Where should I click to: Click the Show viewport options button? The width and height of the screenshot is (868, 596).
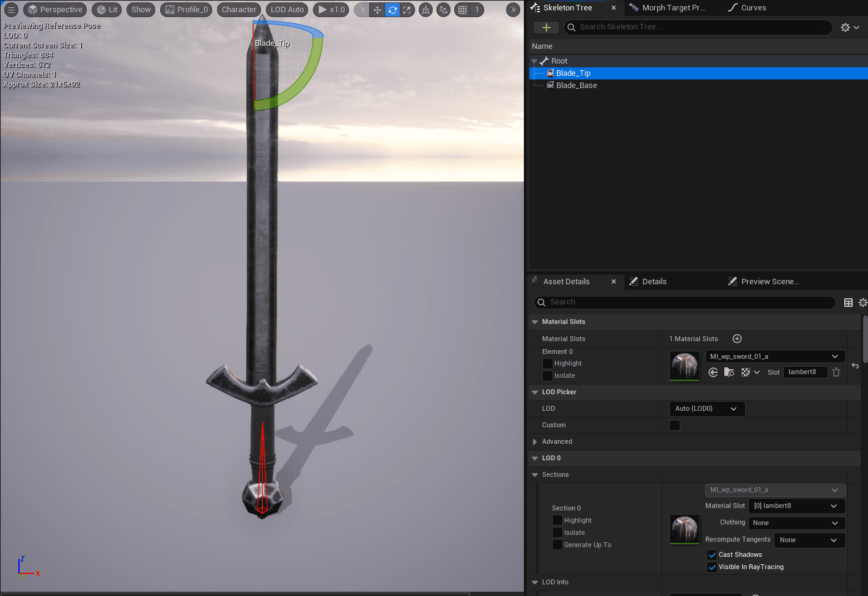click(x=141, y=10)
